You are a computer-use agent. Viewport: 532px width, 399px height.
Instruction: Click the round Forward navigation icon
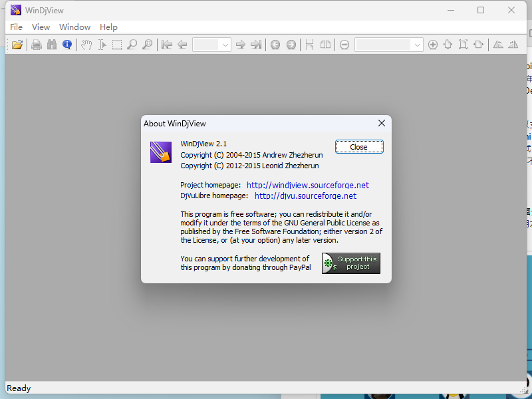tap(291, 45)
